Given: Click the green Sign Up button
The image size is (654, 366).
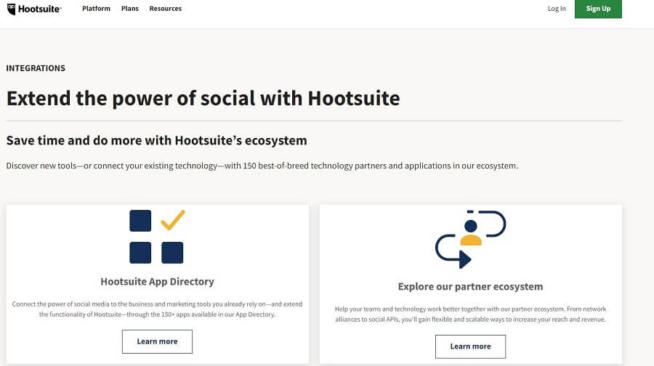Looking at the screenshot, I should pyautogui.click(x=598, y=8).
